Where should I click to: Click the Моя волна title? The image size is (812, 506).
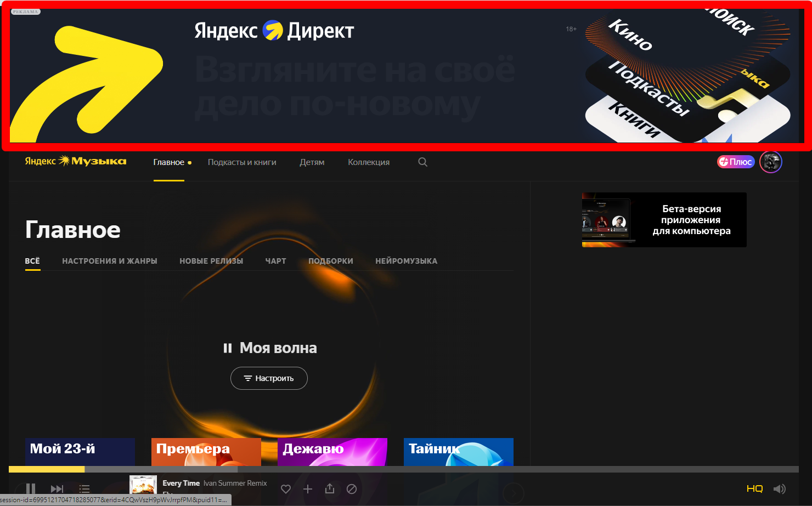[x=278, y=348]
